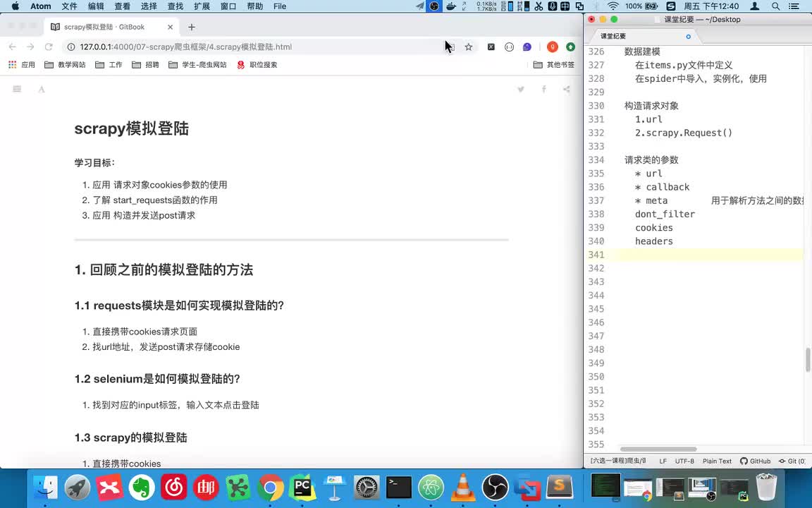View site information icon in address bar
Image resolution: width=812 pixels, height=508 pixels.
click(71, 47)
